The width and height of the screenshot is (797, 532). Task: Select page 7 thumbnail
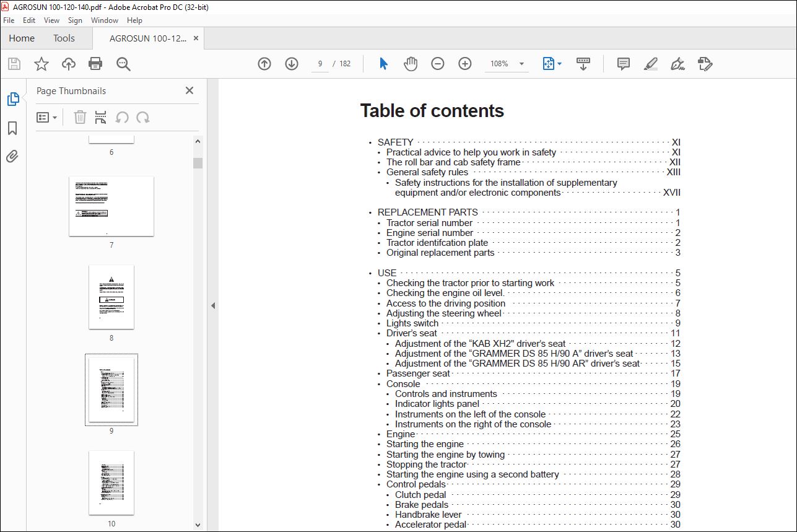(111, 206)
